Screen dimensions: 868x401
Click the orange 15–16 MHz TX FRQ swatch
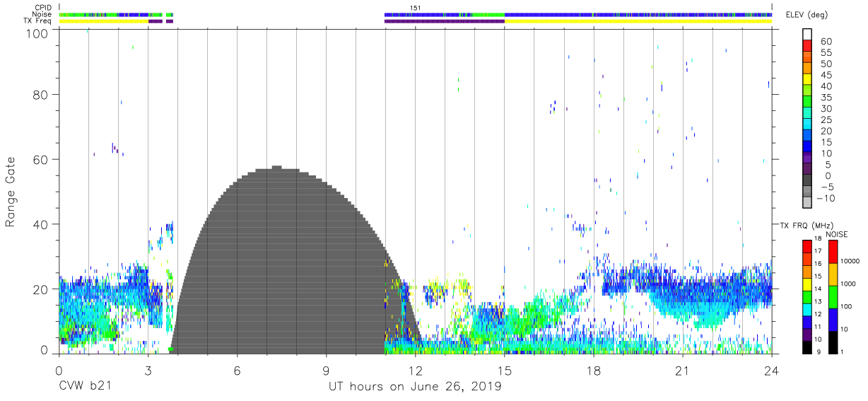coord(807,272)
